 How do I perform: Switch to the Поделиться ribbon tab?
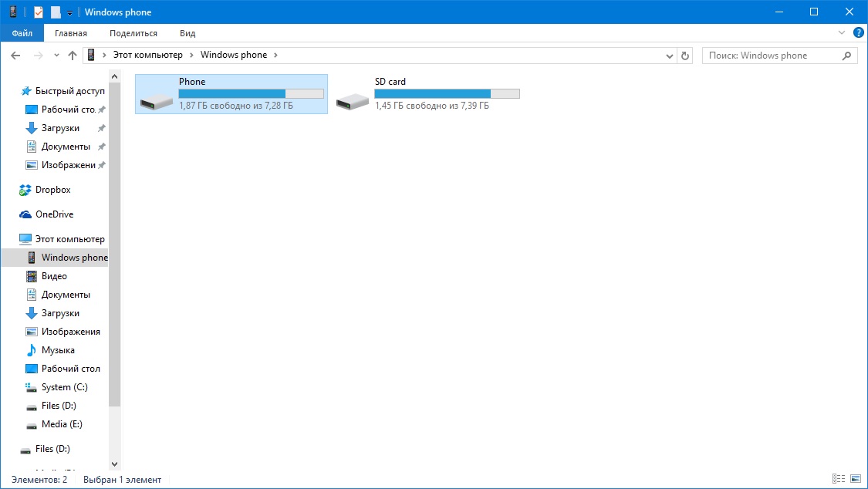point(133,33)
